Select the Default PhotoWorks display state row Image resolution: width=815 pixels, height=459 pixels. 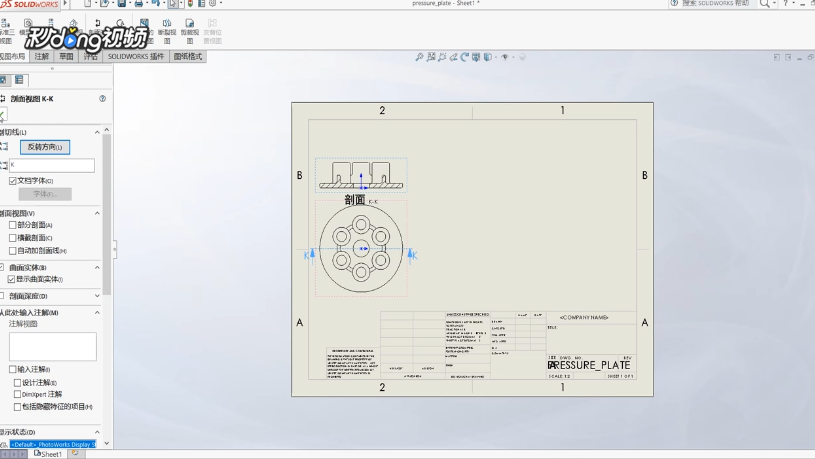click(53, 444)
